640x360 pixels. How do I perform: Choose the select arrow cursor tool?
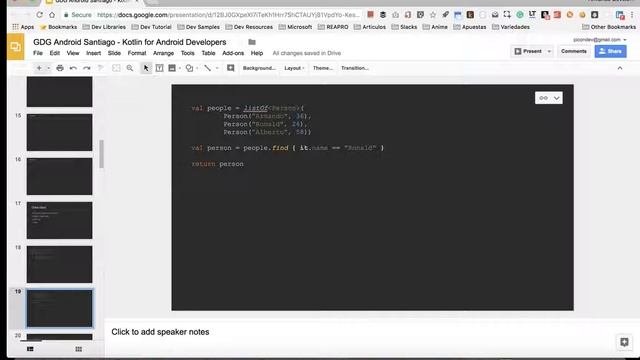[x=146, y=68]
